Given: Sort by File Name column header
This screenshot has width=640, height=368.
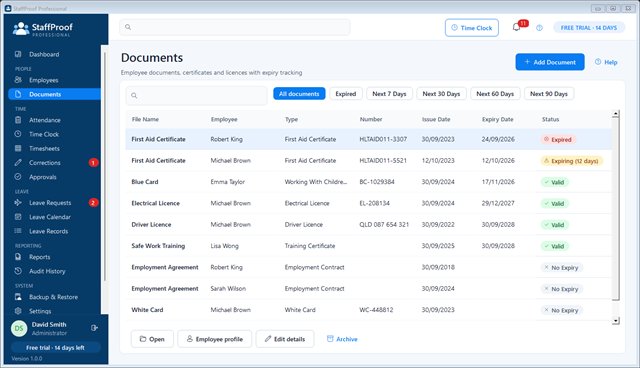Looking at the screenshot, I should click(x=145, y=120).
